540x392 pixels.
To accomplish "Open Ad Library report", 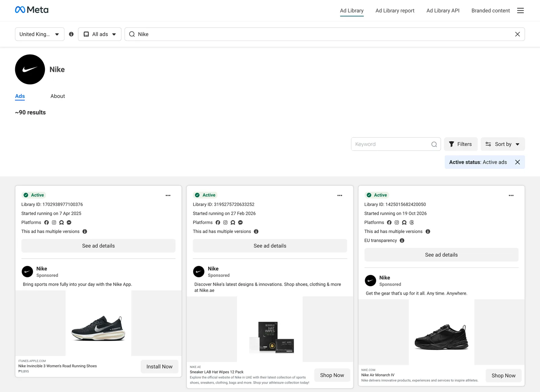I will click(395, 10).
